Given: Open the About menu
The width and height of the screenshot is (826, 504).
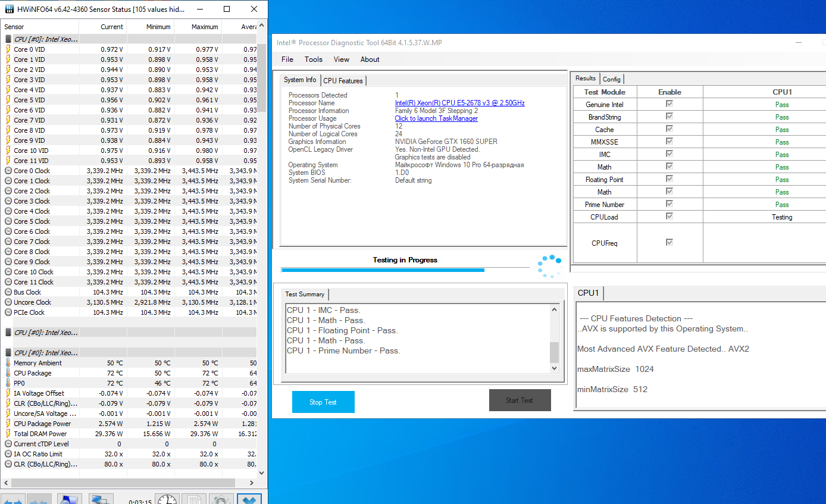Looking at the screenshot, I should click(370, 60).
